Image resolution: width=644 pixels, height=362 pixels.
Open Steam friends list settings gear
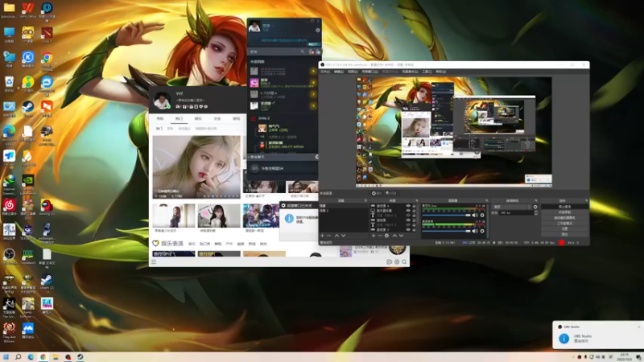(317, 30)
